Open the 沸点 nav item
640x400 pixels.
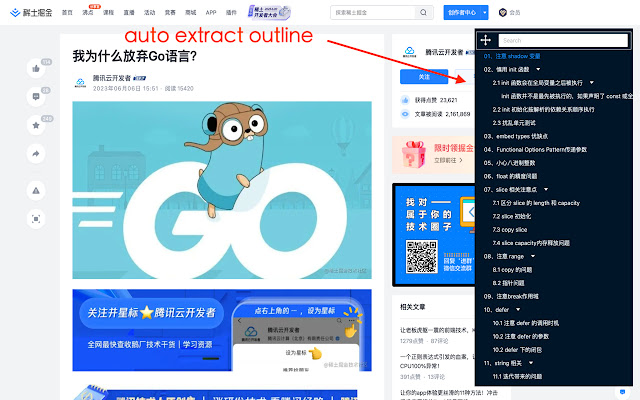88,13
